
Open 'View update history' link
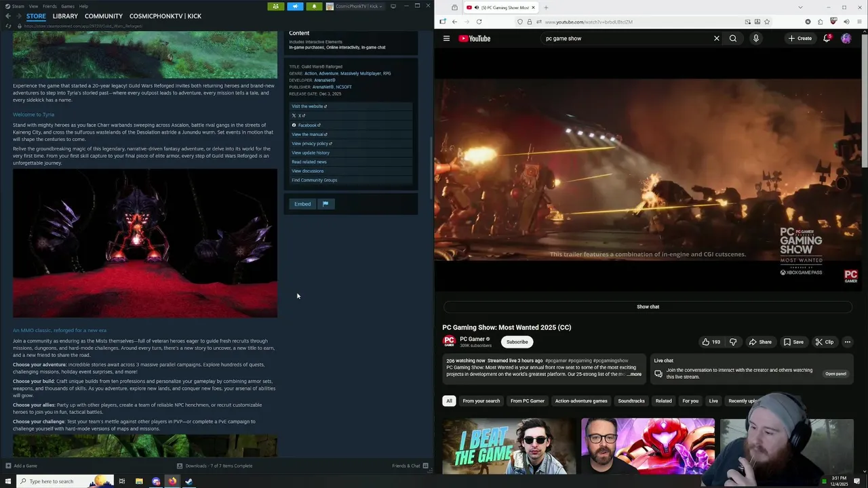click(311, 152)
